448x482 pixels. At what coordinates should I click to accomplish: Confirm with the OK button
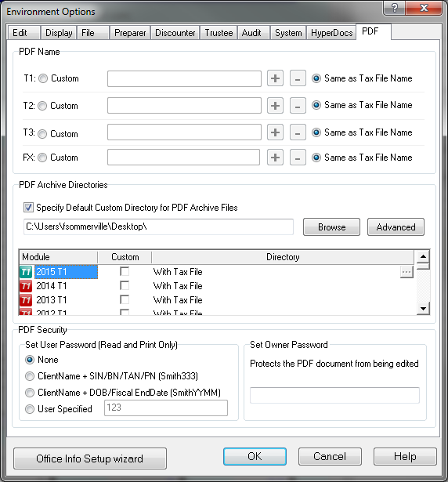[255, 456]
